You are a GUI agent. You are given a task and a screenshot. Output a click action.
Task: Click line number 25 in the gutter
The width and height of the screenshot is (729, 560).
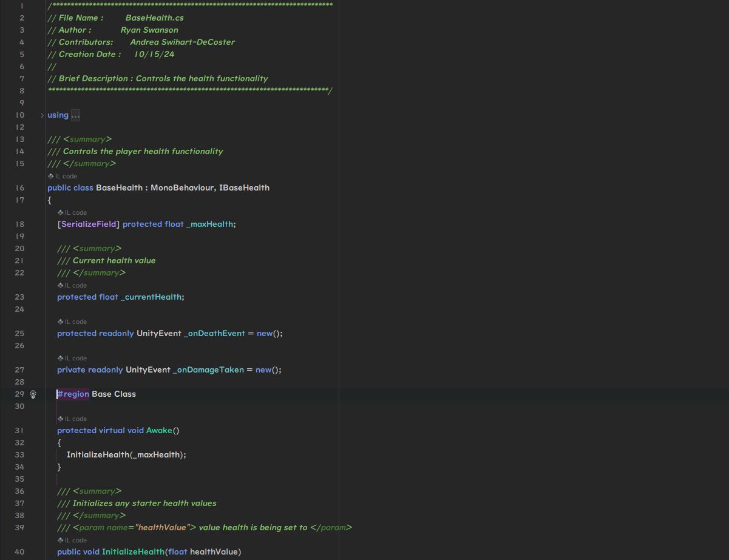[x=20, y=333]
